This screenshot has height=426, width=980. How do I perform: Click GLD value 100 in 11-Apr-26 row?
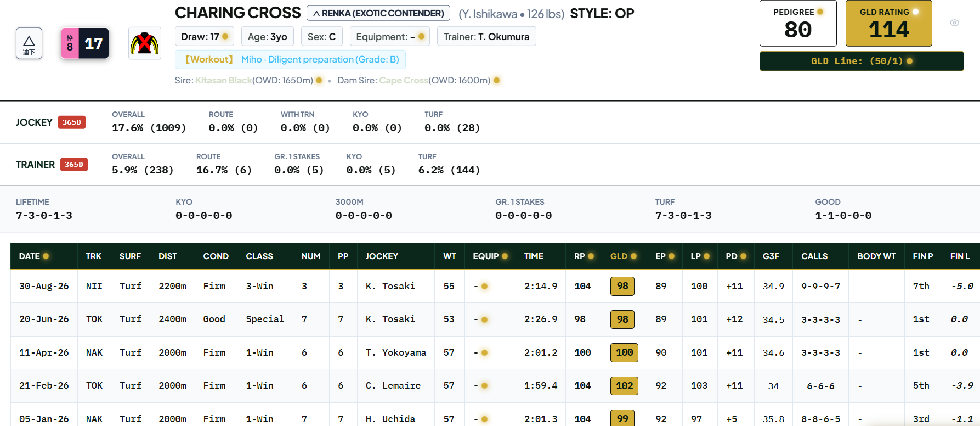coord(624,352)
